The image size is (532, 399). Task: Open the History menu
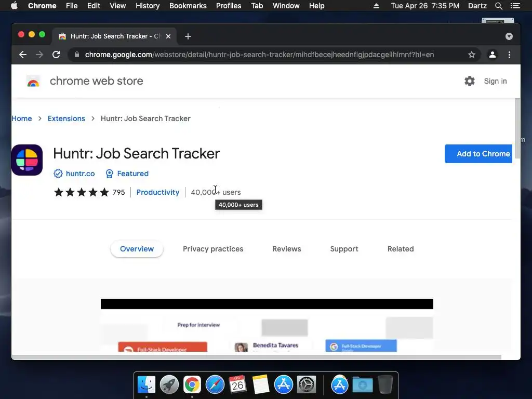[x=148, y=6]
